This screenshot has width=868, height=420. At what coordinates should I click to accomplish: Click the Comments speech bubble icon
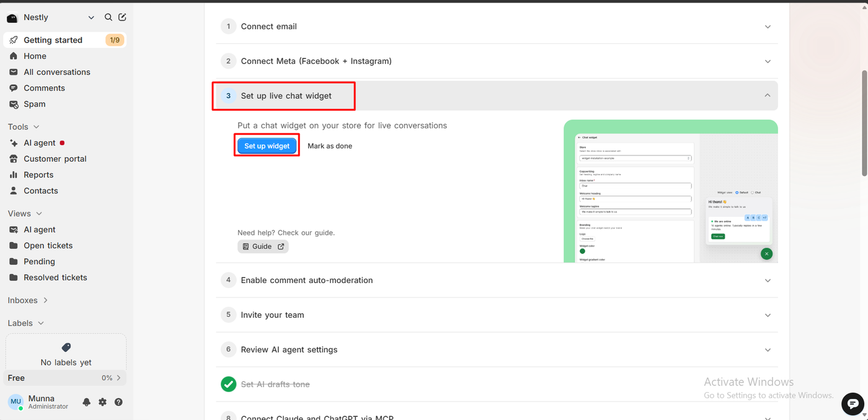pos(14,88)
